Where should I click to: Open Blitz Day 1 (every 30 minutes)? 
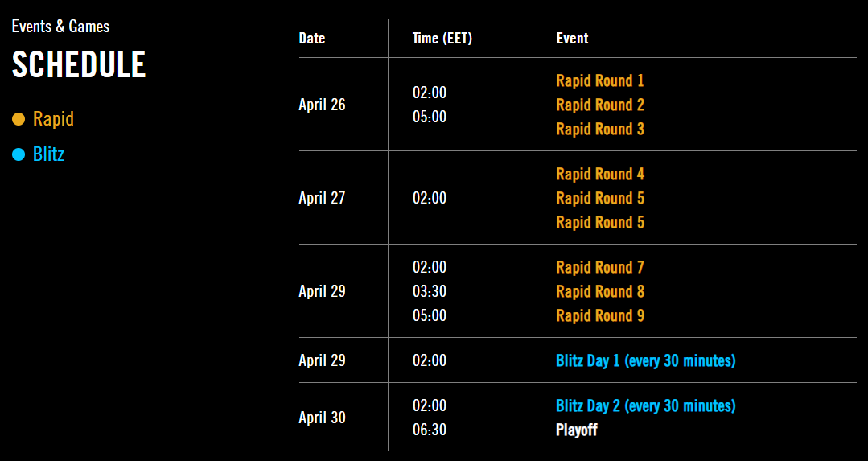(x=645, y=360)
